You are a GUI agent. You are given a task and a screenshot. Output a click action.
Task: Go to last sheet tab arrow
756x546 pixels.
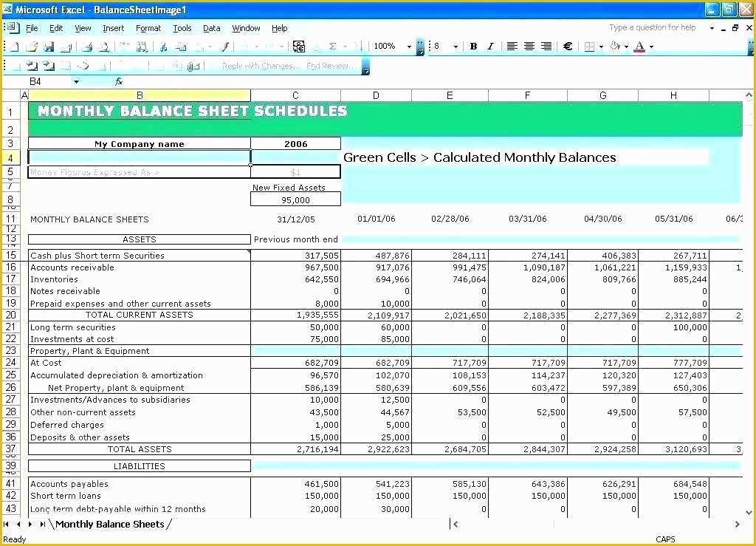coord(42,524)
